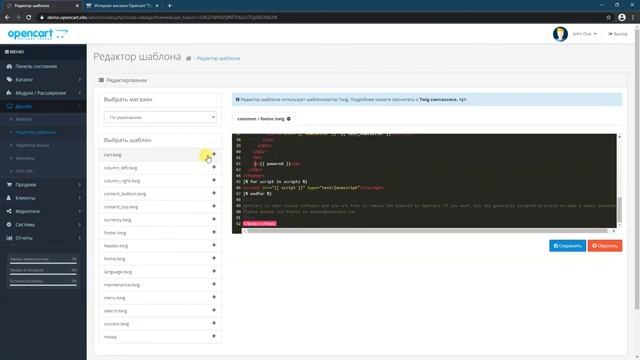Click the dashboard icon beside Панель состояния
The height and width of the screenshot is (360, 640).
[x=9, y=66]
